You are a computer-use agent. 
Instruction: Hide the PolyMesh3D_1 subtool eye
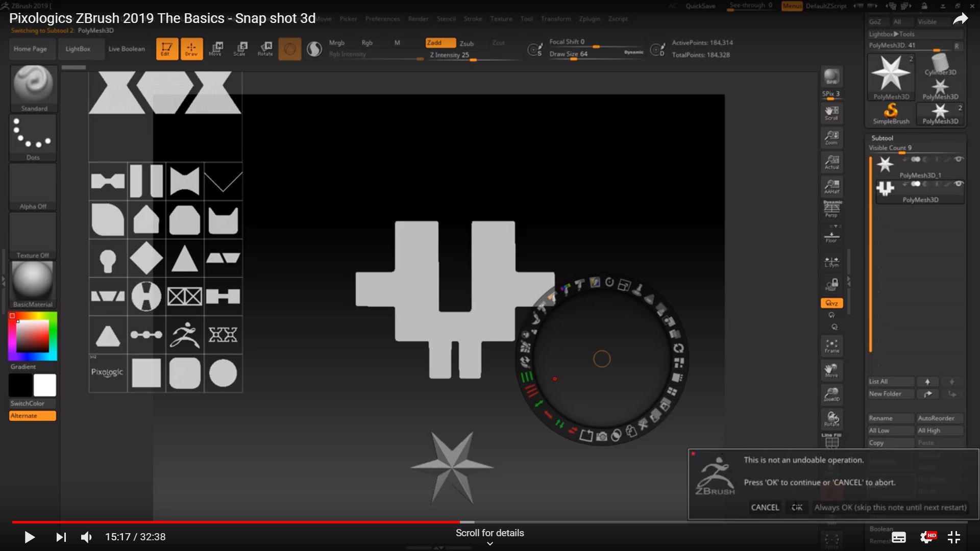point(959,160)
